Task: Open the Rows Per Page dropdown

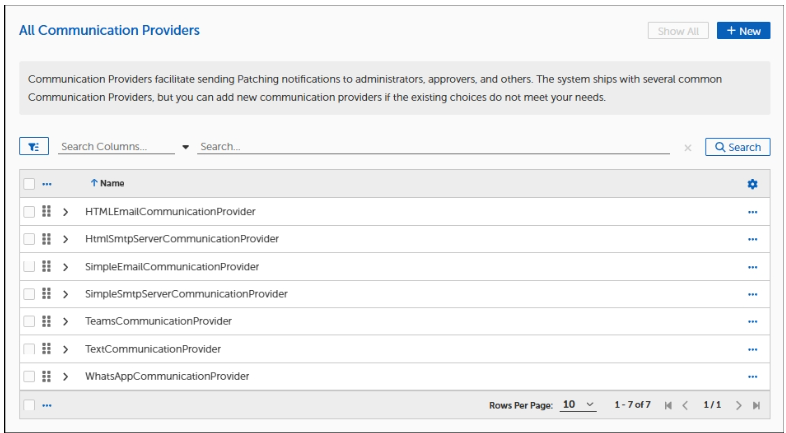Action: pyautogui.click(x=577, y=405)
